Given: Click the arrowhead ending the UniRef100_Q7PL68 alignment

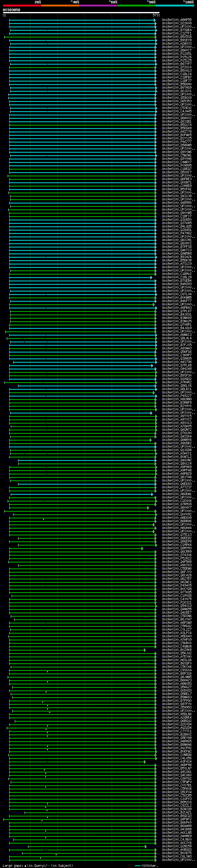Looking at the screenshot, I should click(152, 365).
